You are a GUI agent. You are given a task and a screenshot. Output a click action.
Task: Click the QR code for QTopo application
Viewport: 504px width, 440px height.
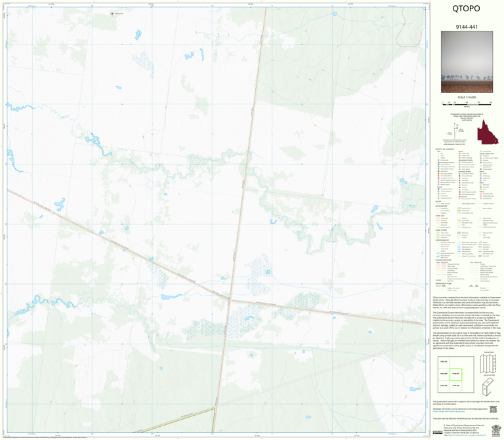(493, 409)
